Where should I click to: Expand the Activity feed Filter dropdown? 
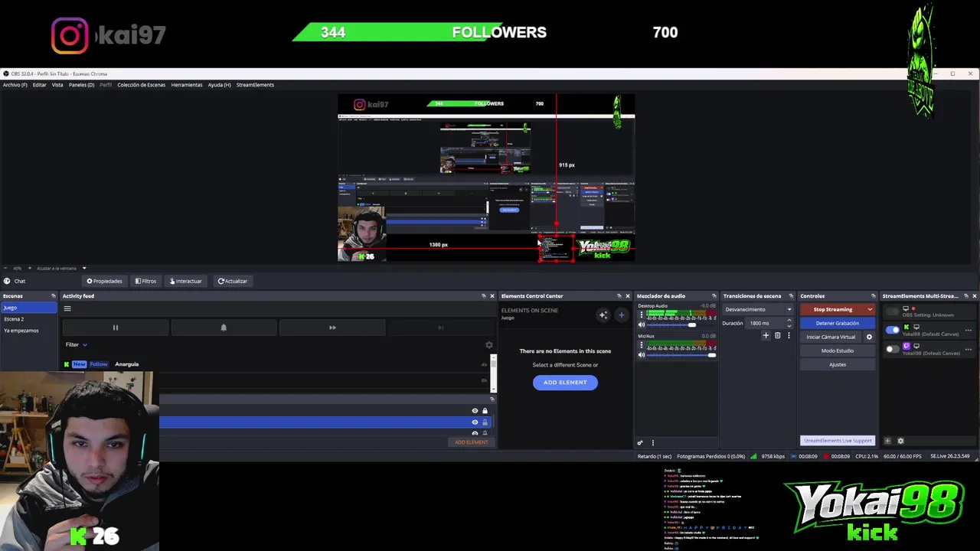click(x=77, y=344)
